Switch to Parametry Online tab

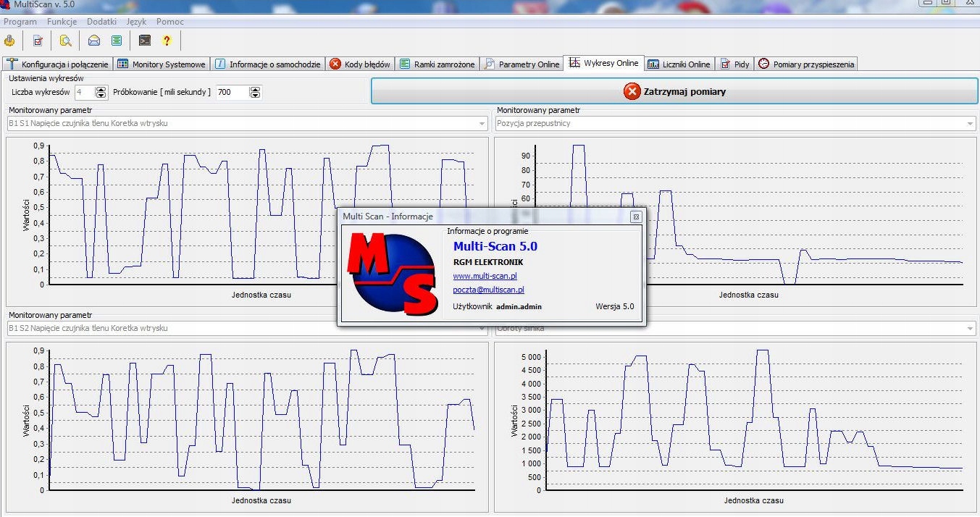pyautogui.click(x=522, y=64)
